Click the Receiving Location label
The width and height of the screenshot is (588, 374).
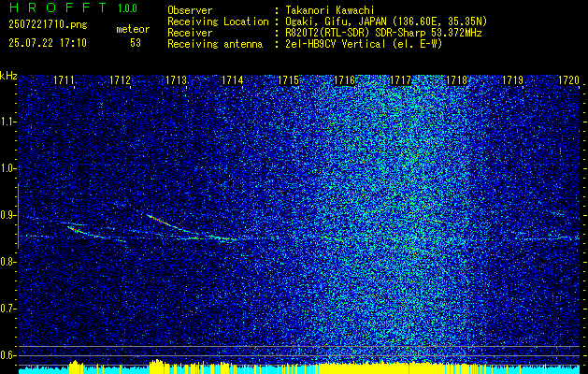[218, 22]
